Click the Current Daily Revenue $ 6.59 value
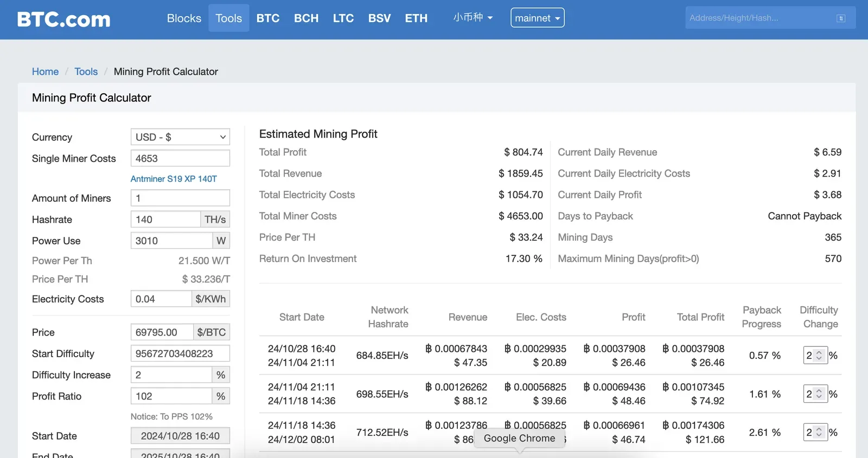Screen dimensions: 868x458 pyautogui.click(x=828, y=152)
